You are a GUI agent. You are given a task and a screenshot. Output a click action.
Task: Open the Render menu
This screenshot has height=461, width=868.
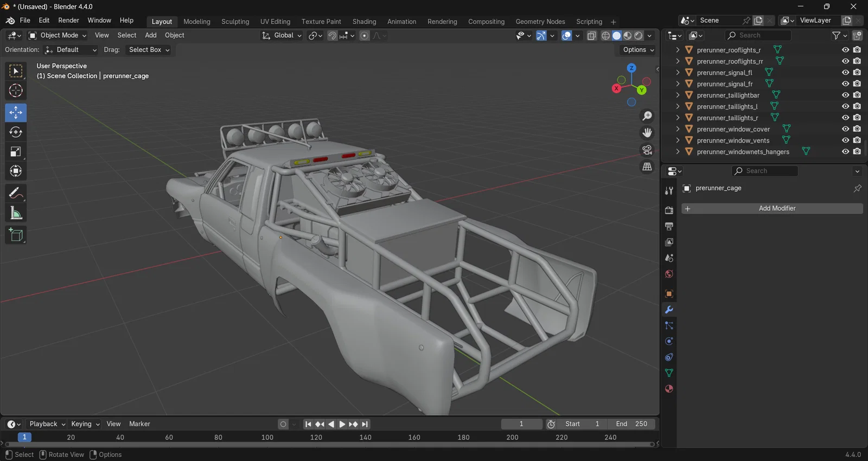pos(68,21)
